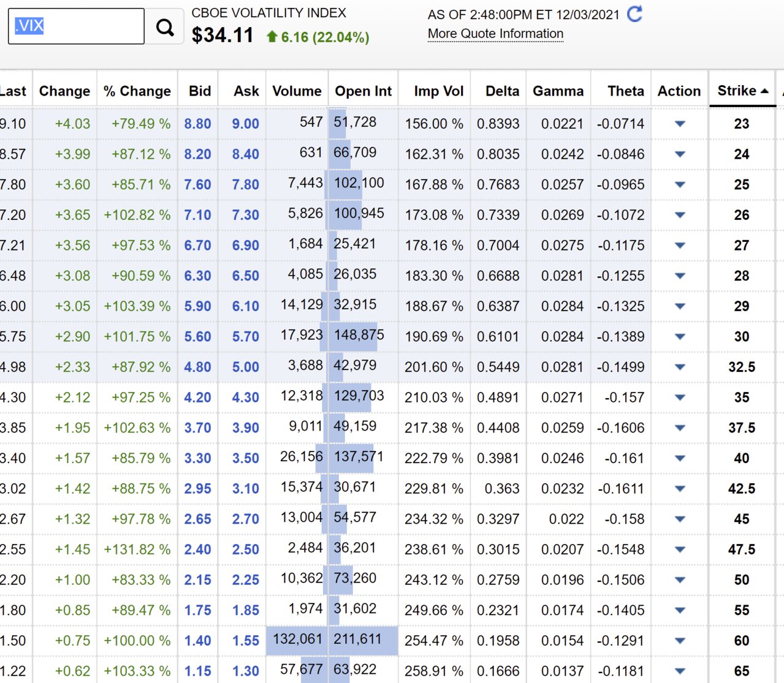The image size is (784, 683).
Task: Sort by Change column header
Action: 64,91
